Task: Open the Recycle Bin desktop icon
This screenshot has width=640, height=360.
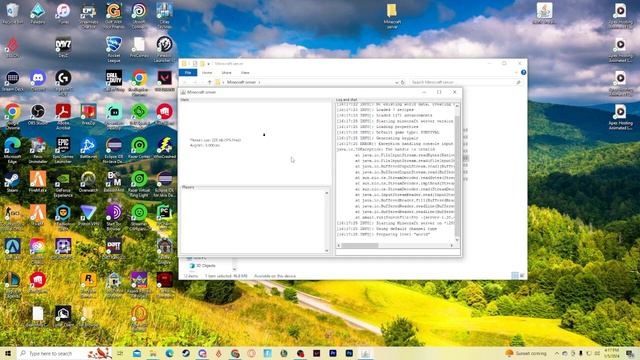Action: click(x=12, y=13)
